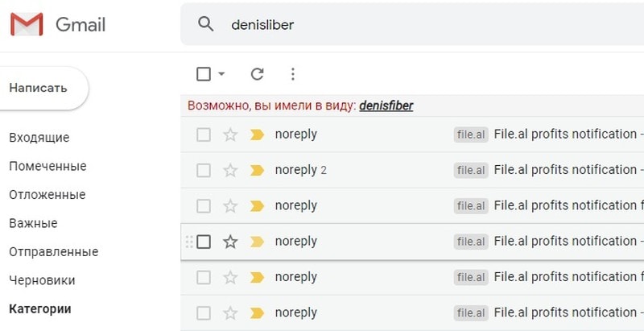Check the highlighted fourth email's checkbox
The image size is (644, 331).
tap(204, 242)
